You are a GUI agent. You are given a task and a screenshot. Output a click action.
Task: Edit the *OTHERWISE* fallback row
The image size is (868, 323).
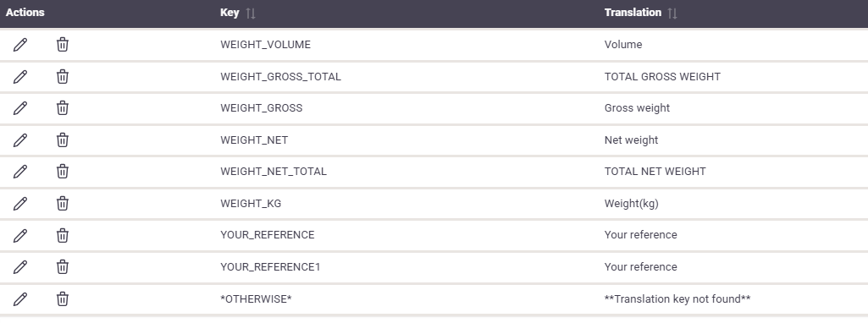[x=20, y=299]
